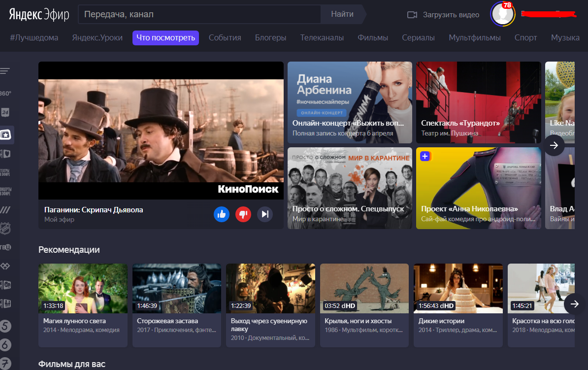Viewport: 588px width, 370px height.
Task: Click the Крылья, ноги и хвосты title
Action: 358,321
